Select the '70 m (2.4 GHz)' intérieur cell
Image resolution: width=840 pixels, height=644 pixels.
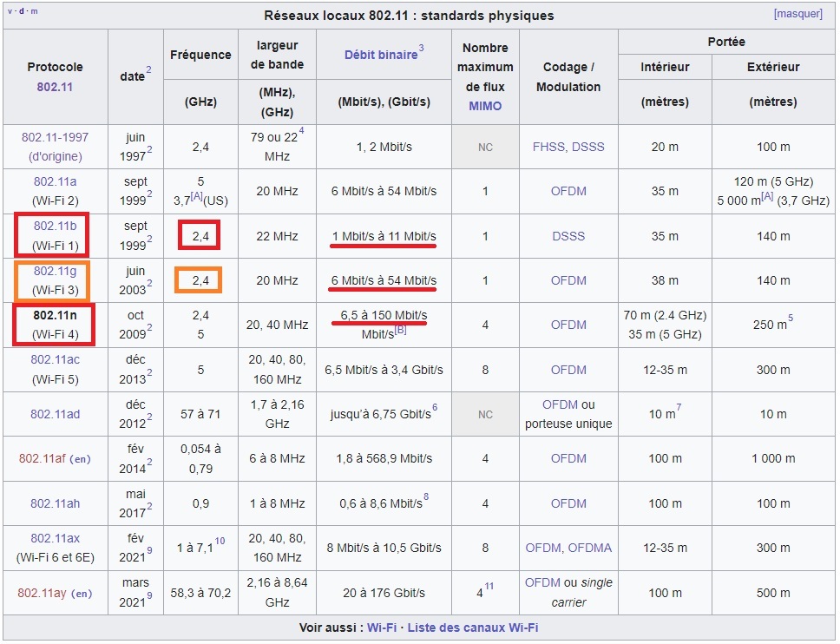[x=665, y=325]
